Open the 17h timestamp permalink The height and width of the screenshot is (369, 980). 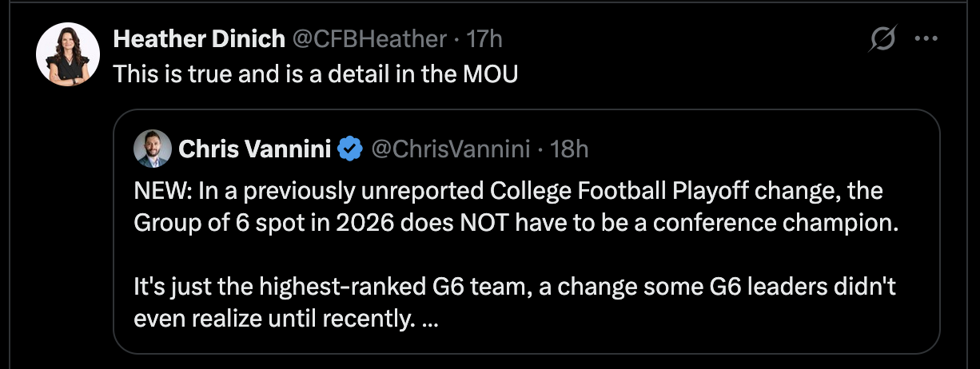[484, 38]
